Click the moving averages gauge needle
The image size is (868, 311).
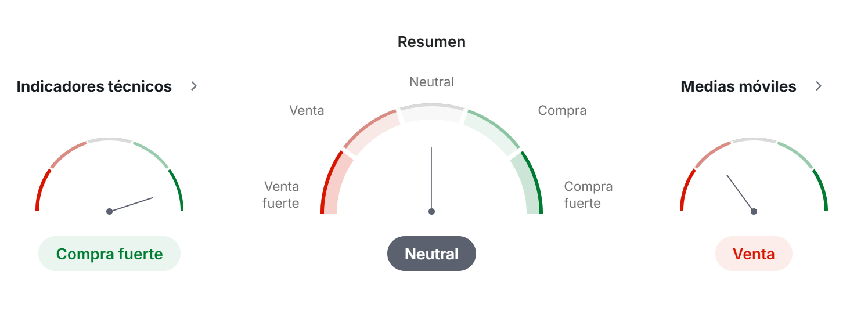740,193
